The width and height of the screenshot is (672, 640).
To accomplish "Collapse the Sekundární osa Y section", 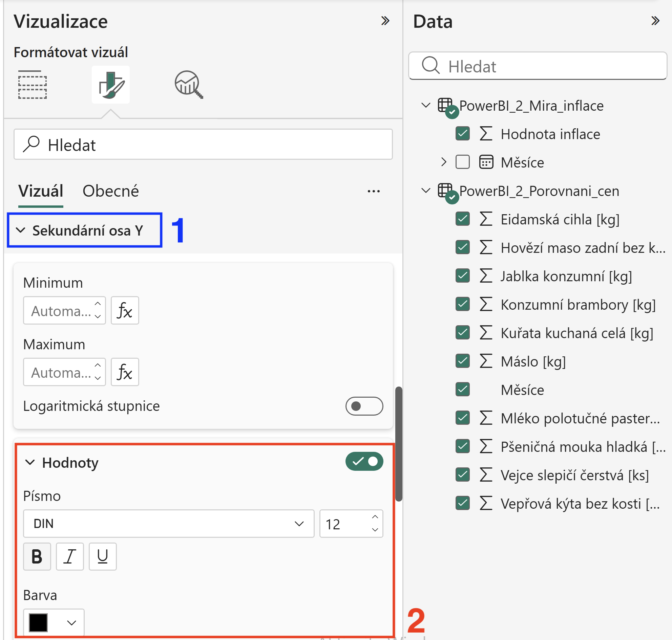I will click(20, 230).
